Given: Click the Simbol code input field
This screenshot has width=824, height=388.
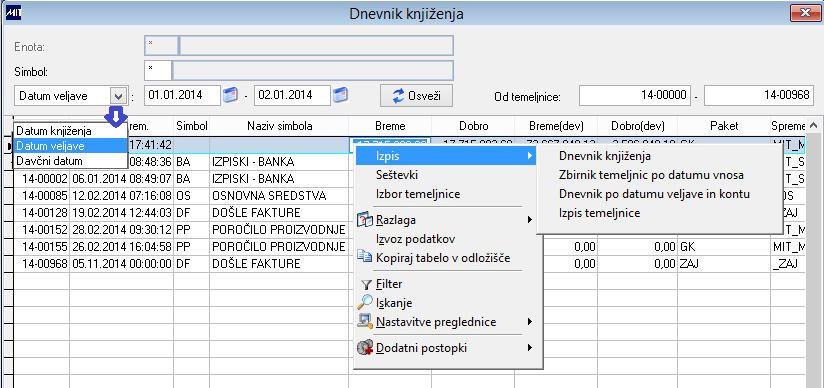Looking at the screenshot, I should coord(158,70).
